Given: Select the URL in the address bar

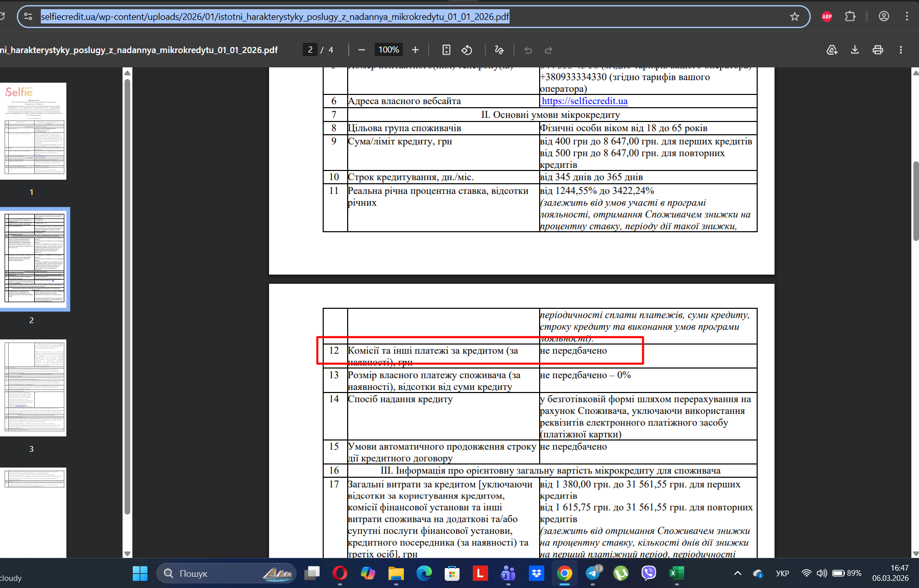Looking at the screenshot, I should tap(275, 17).
